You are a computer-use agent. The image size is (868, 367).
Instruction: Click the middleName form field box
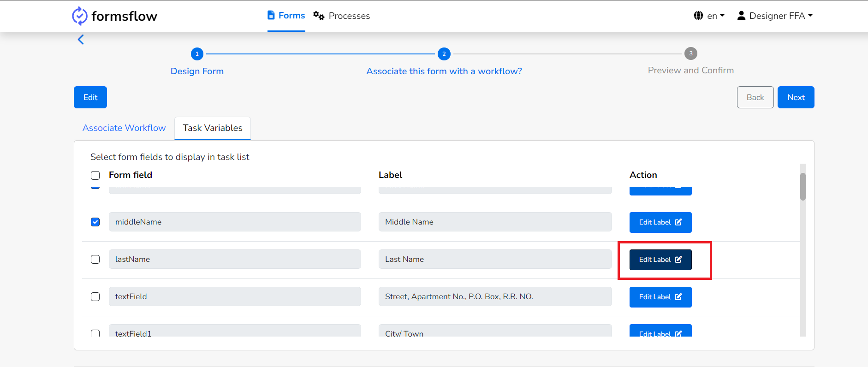click(235, 222)
